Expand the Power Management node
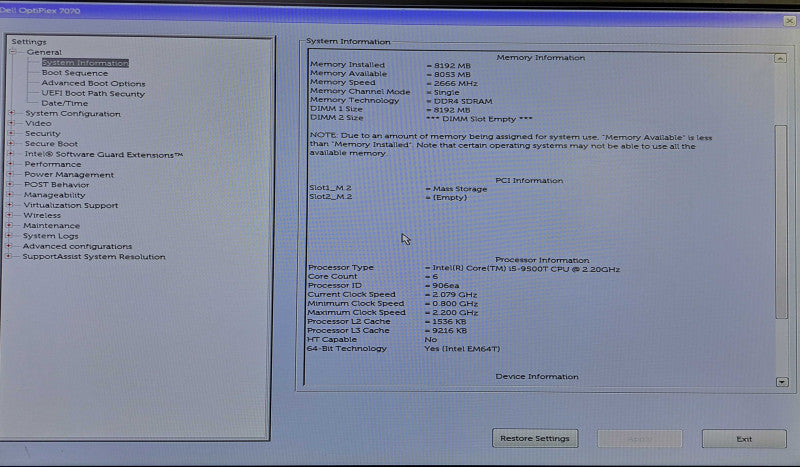The width and height of the screenshot is (800, 467). click(x=10, y=174)
